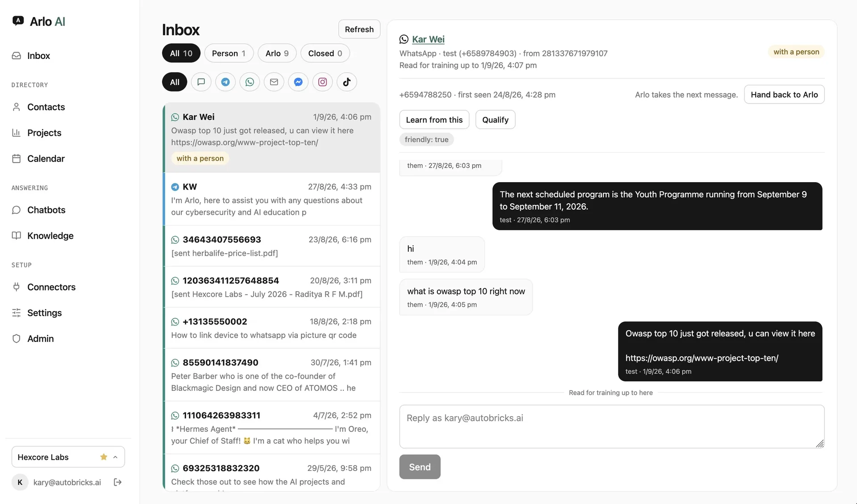Open the Knowledge section

point(50,236)
